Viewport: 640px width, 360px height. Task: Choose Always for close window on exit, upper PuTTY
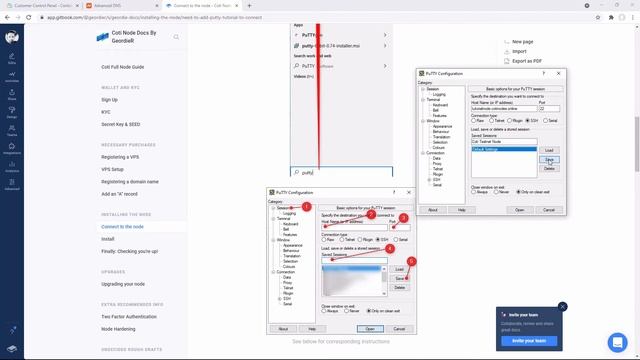(x=473, y=192)
